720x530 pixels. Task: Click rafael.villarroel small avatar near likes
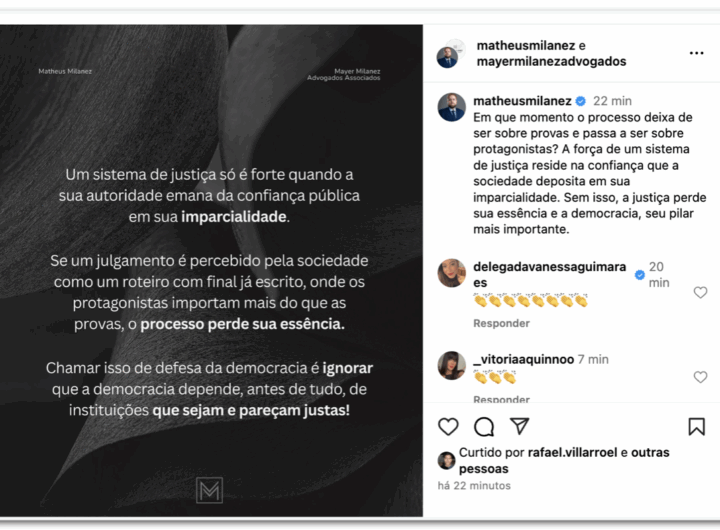coord(446,460)
